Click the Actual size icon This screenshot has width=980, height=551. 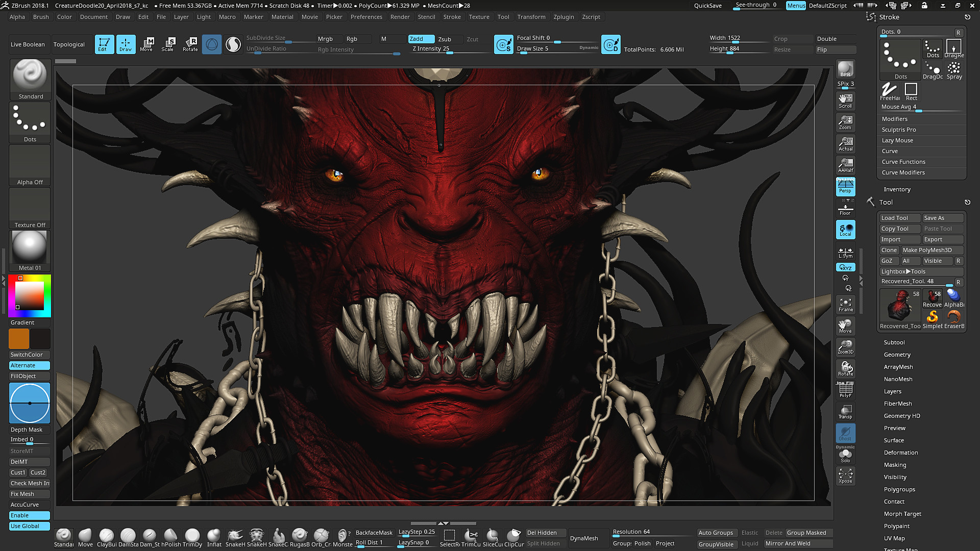click(845, 143)
